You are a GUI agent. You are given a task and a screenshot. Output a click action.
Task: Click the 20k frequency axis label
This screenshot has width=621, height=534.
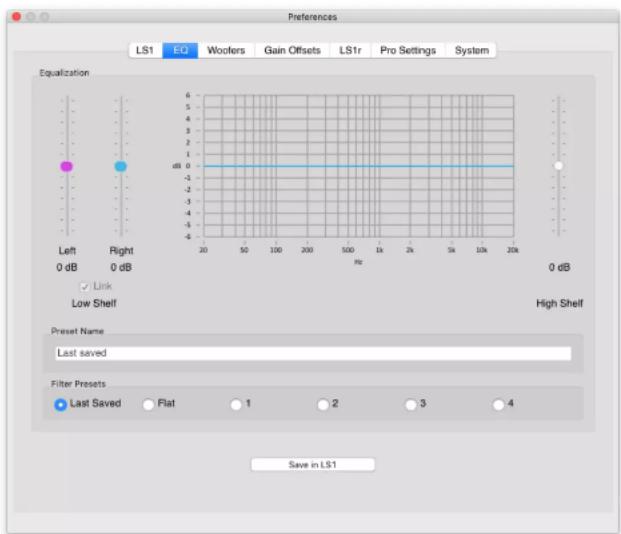[512, 250]
